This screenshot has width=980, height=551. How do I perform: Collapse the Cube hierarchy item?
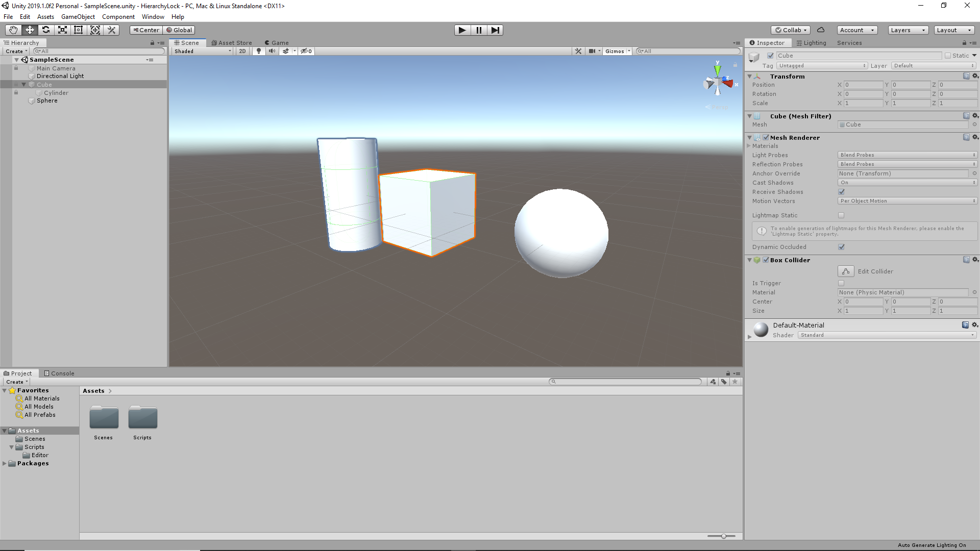coord(24,85)
